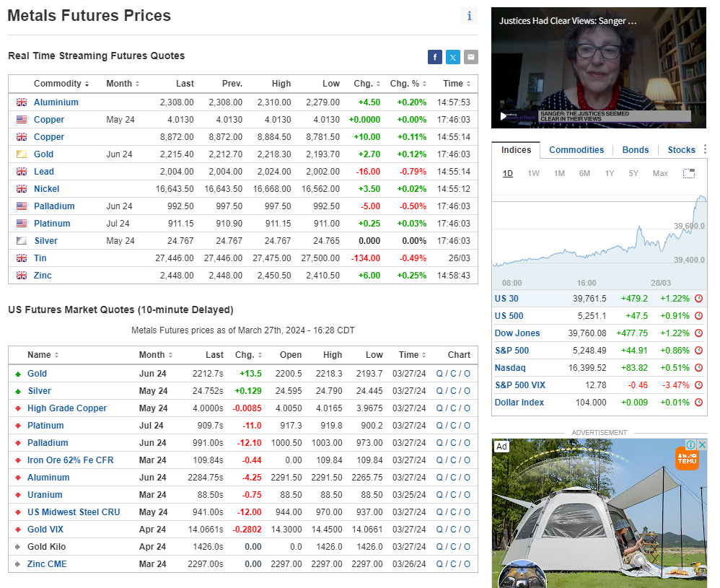Click the clock icon in Dollar Index row
The image size is (720, 588).
(x=699, y=403)
